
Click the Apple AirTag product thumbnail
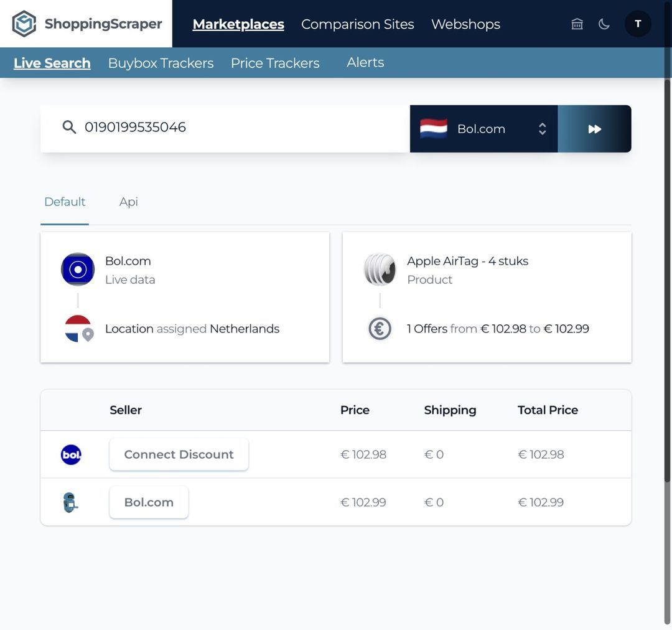380,270
